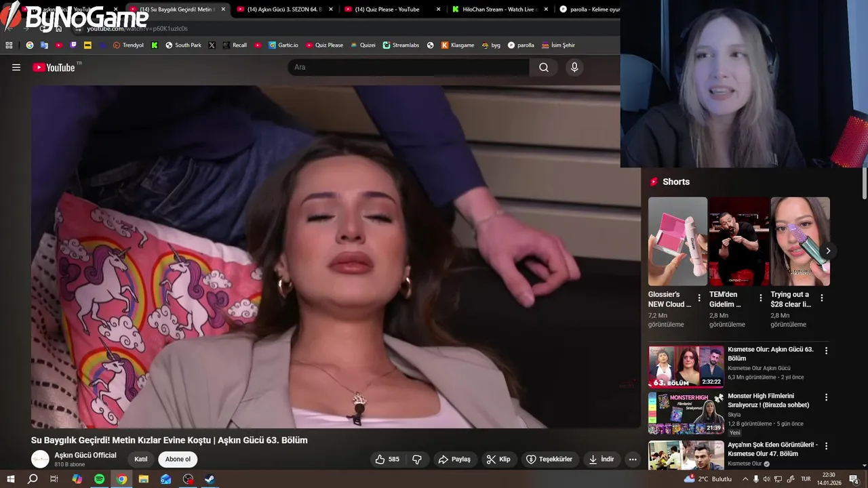Switch to the HiloChan Stream tab
Screen dimensions: 868x488
click(499, 9)
